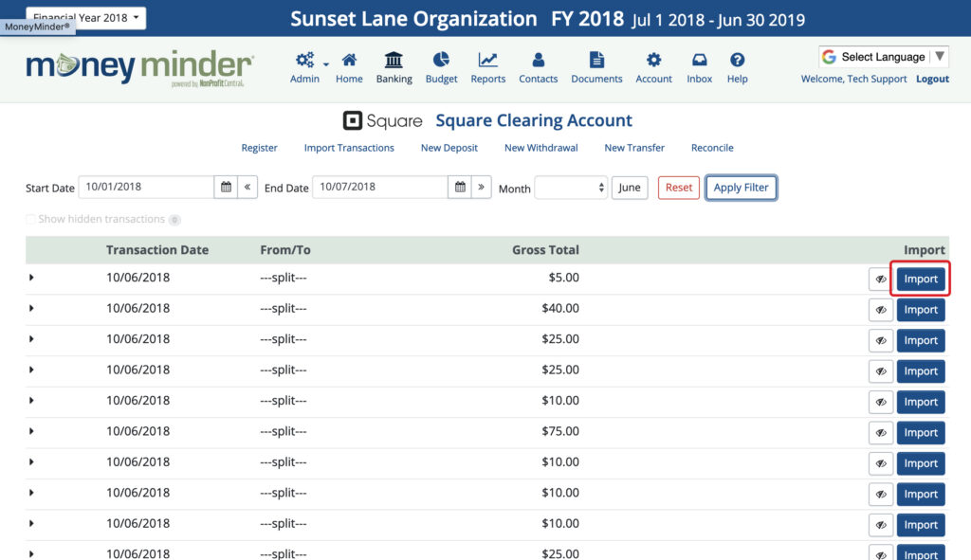Expand the first $10.00 transaction row

coord(31,401)
